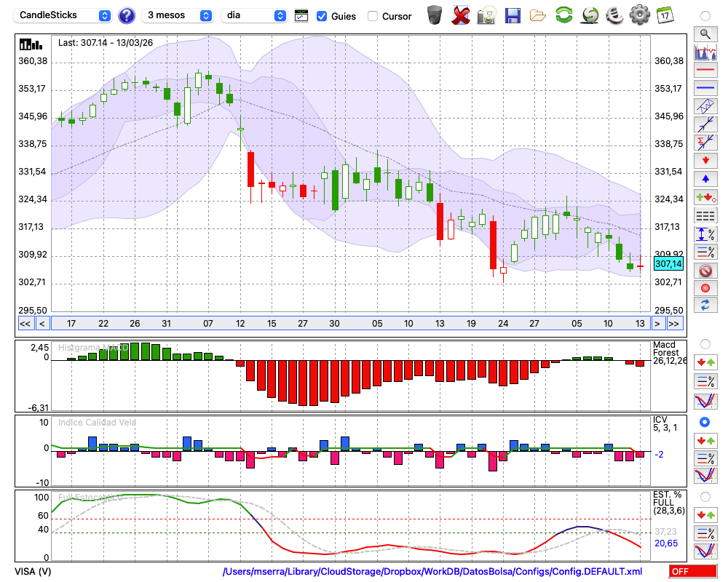Click the red OFF status button
The width and height of the screenshot is (728, 582).
pos(692,572)
